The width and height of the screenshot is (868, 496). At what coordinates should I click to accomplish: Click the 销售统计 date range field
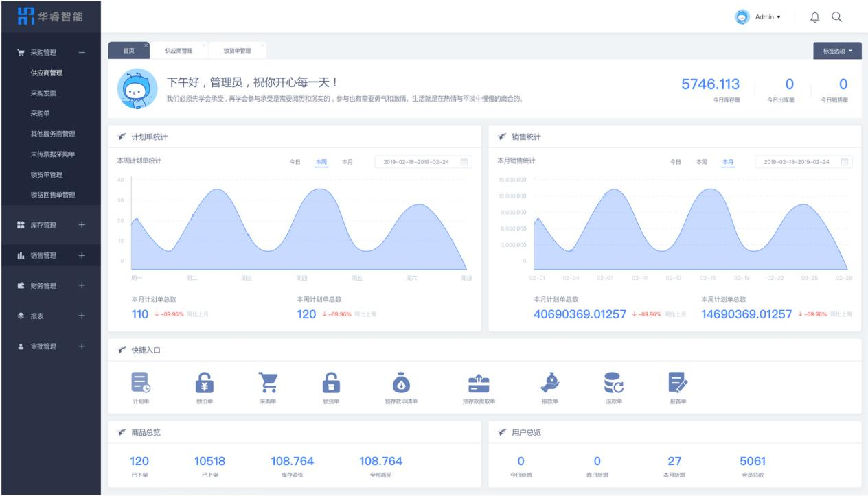click(x=803, y=162)
